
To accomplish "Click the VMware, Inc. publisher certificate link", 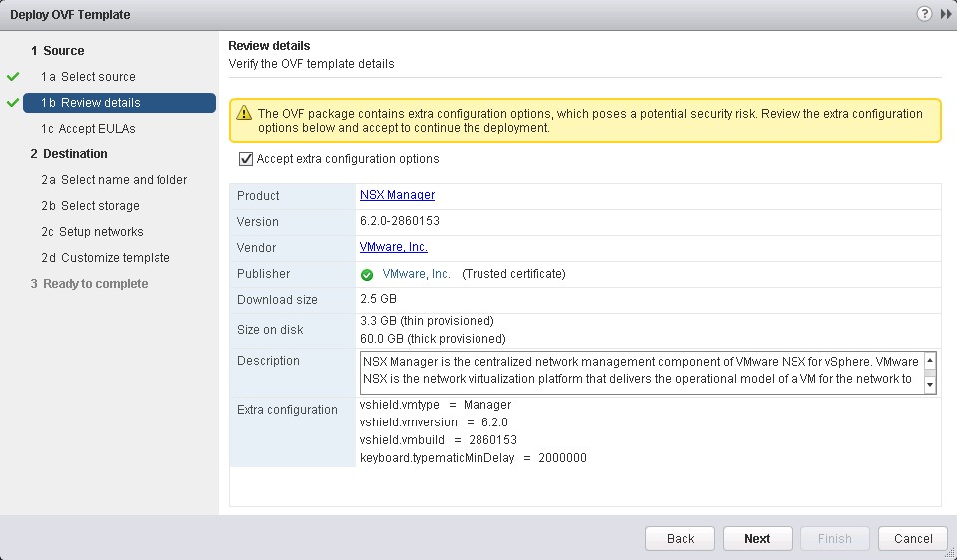I will point(416,274).
